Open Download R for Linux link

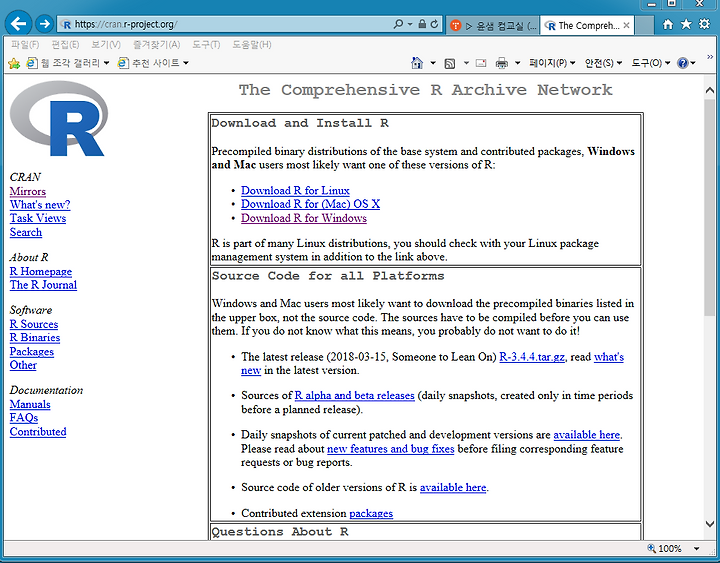pyautogui.click(x=295, y=190)
